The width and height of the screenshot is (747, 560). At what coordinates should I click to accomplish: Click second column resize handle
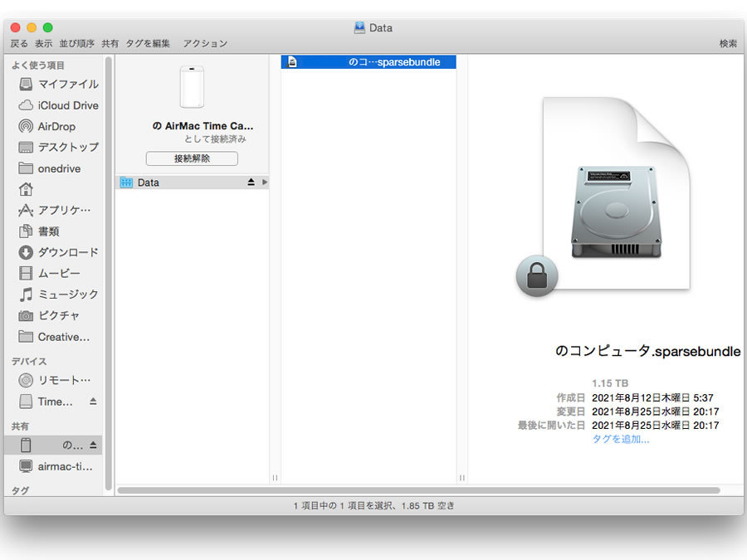pyautogui.click(x=462, y=477)
